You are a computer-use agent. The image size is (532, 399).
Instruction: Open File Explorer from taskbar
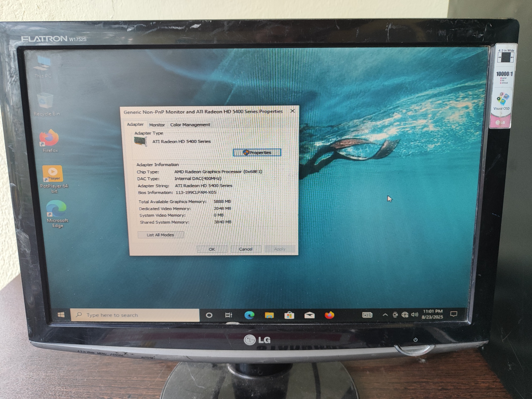point(269,315)
